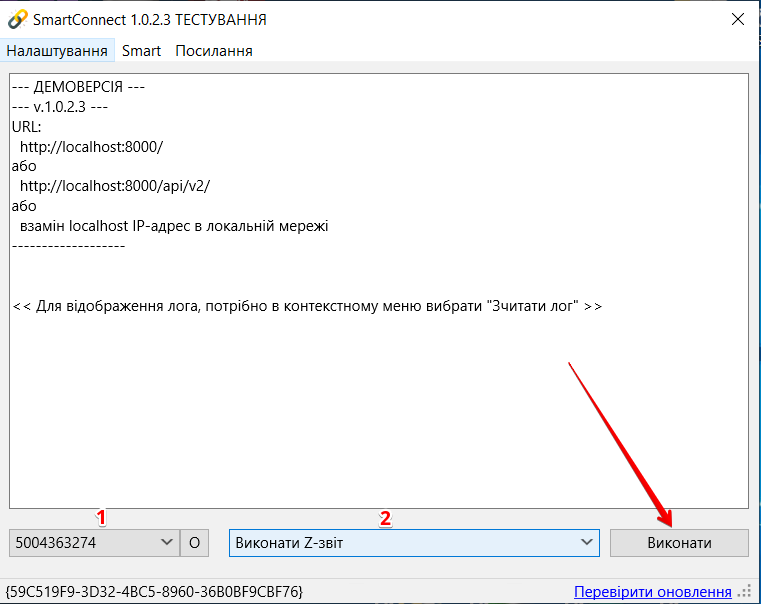Click the v.1.0.2.3 version line in log
This screenshot has height=604, width=761.
pyautogui.click(x=59, y=107)
